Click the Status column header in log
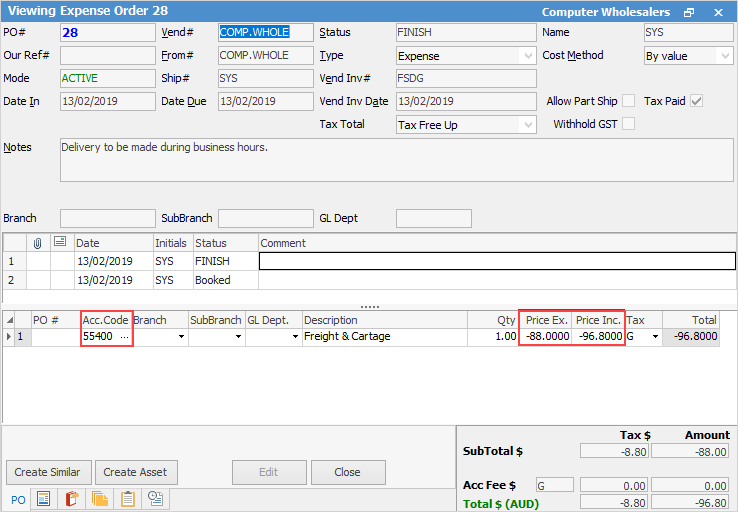 225,243
